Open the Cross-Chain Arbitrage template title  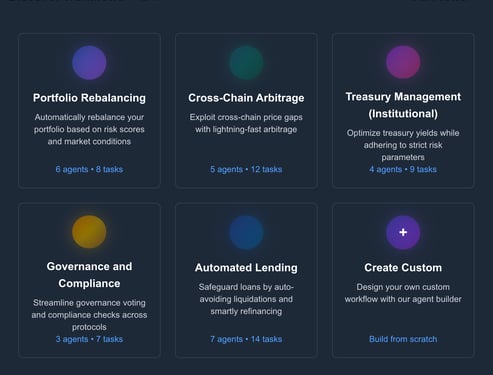[x=246, y=98]
